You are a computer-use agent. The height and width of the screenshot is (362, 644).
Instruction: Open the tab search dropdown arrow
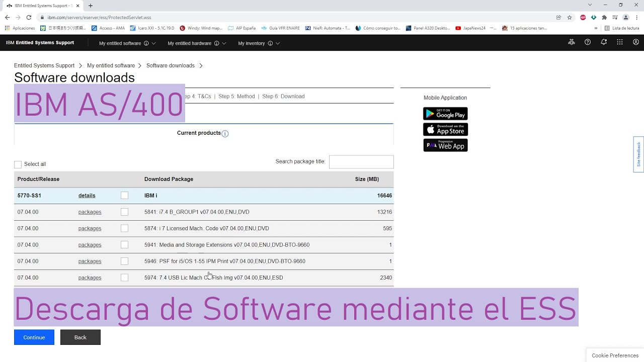point(590,5)
